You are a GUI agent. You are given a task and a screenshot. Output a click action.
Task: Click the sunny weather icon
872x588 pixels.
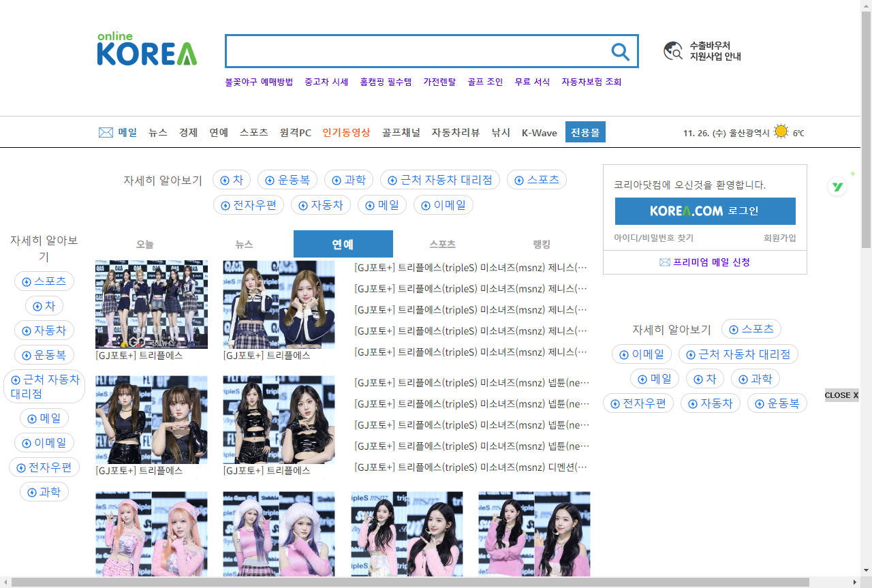coord(781,132)
